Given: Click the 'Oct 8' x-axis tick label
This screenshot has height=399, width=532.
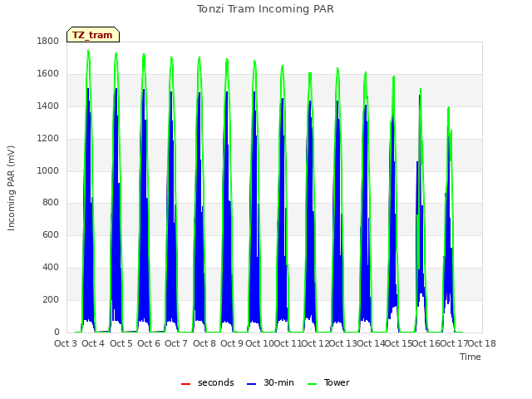Looking at the screenshot, I should [204, 343].
